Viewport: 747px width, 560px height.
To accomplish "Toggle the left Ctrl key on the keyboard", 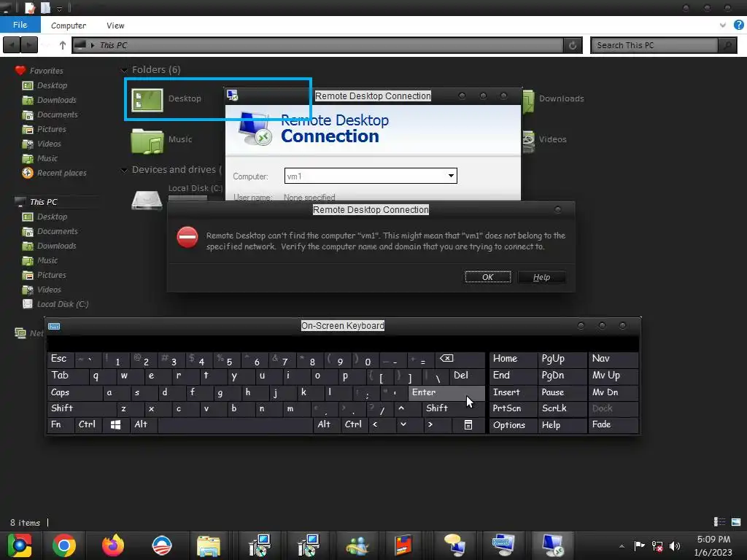I will point(88,424).
